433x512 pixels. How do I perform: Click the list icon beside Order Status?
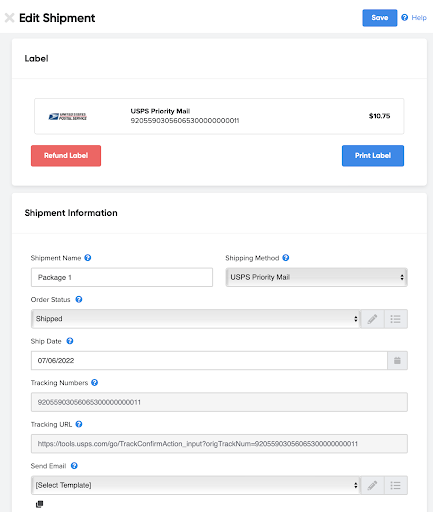(x=396, y=319)
